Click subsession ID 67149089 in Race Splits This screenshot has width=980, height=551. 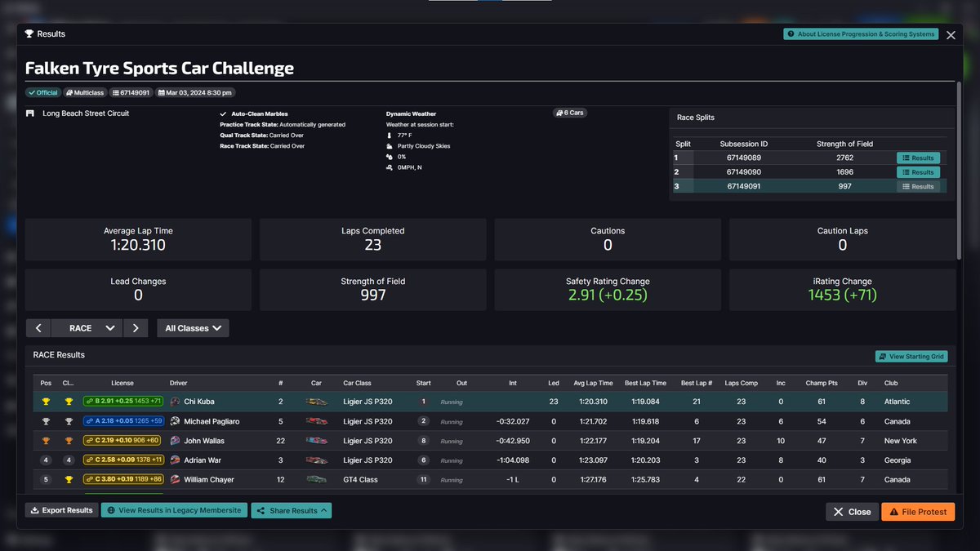click(743, 158)
